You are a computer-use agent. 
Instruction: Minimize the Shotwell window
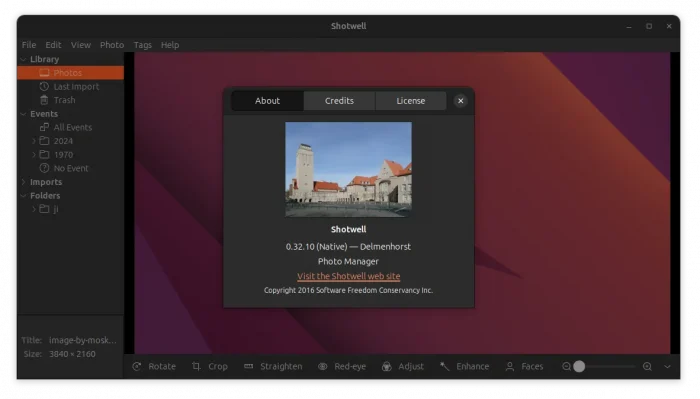[629, 26]
